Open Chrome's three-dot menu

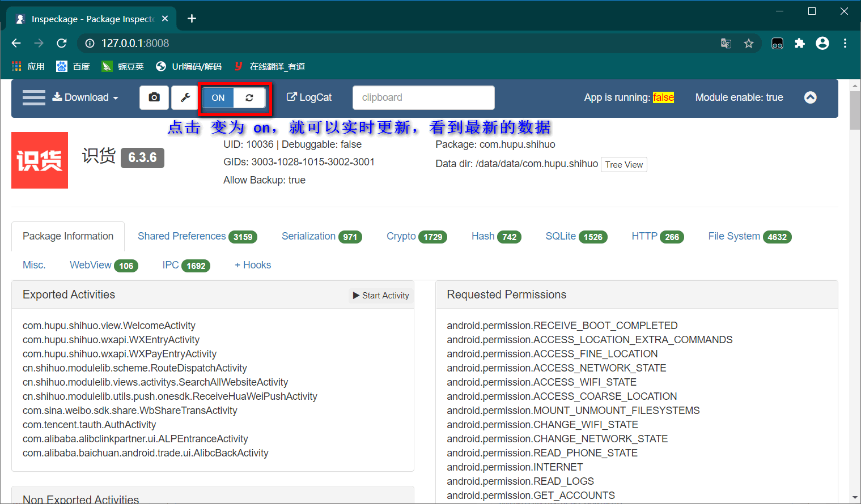pos(845,44)
